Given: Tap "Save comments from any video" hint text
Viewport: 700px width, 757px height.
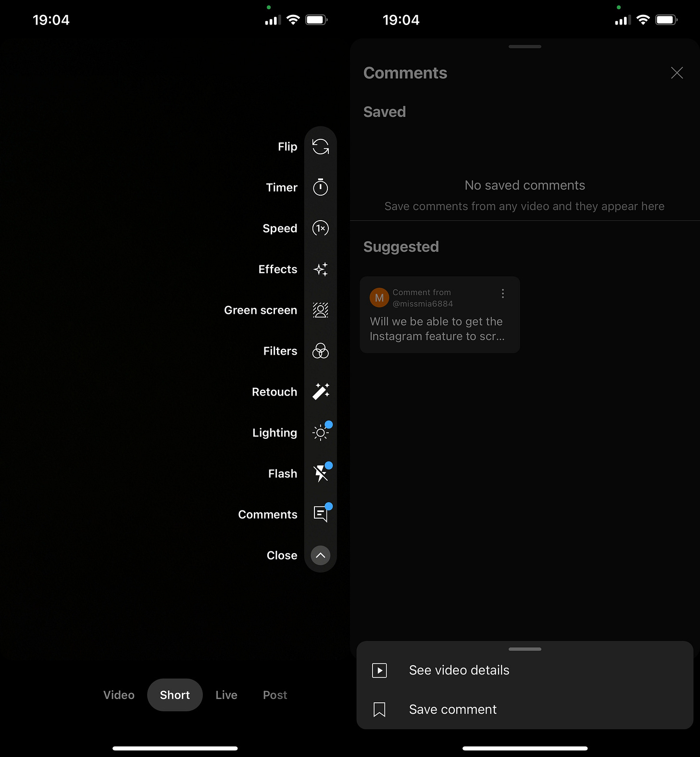Looking at the screenshot, I should (x=525, y=206).
